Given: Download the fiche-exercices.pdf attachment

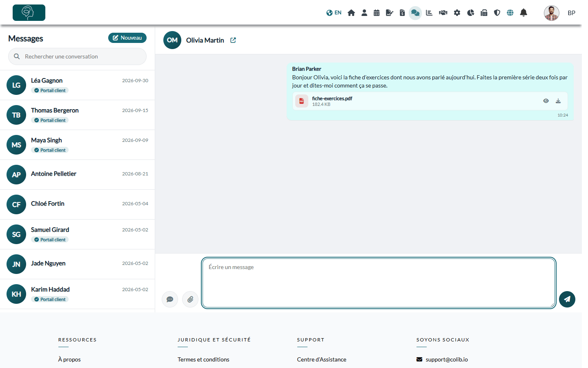Looking at the screenshot, I should coord(558,101).
